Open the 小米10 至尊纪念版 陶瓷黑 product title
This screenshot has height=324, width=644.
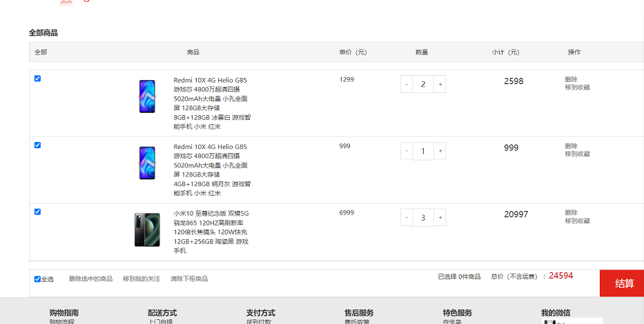211,232
